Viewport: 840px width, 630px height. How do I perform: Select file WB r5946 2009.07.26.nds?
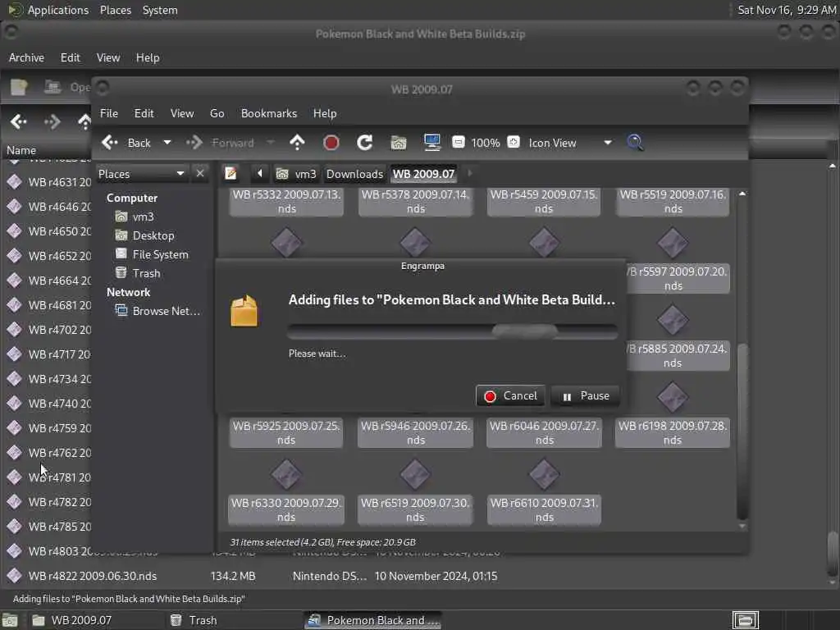[x=415, y=433]
